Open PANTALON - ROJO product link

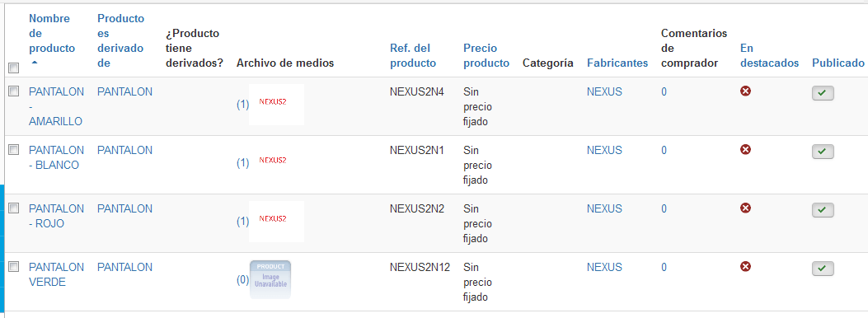(56, 216)
